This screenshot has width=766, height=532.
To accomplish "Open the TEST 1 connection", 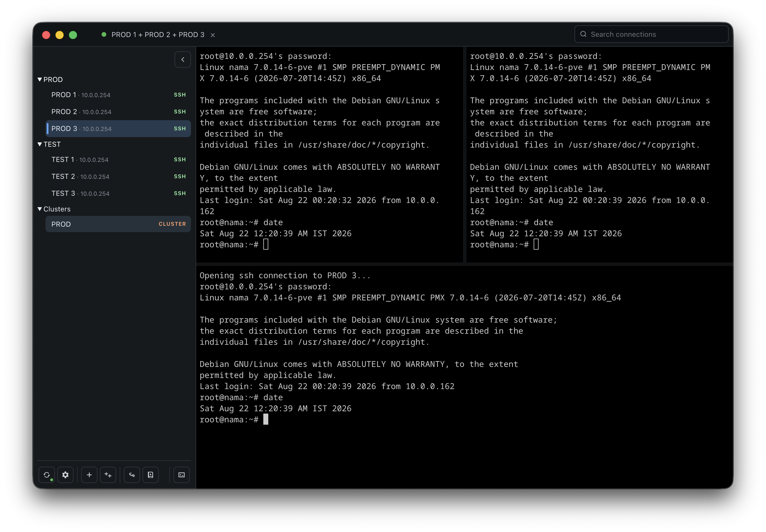I will 118,159.
